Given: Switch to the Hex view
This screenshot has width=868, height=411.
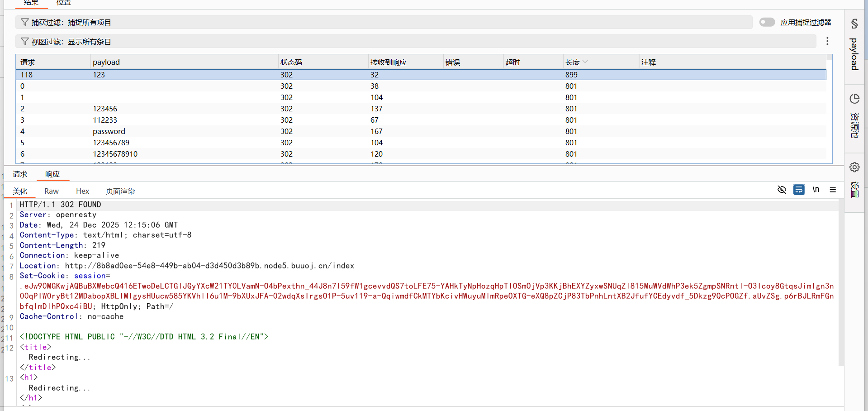Looking at the screenshot, I should click(x=82, y=191).
